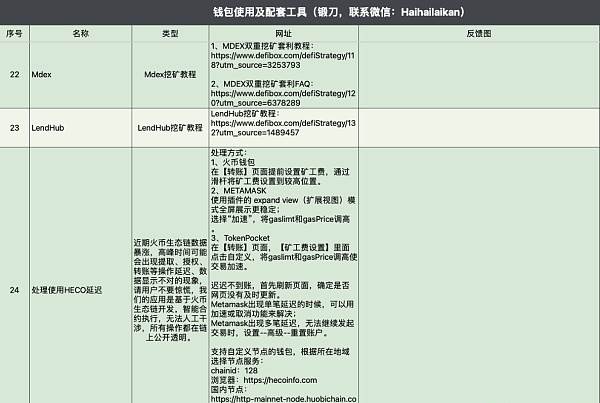Click the 网址 column header
This screenshot has width=600, height=403.
[284, 34]
